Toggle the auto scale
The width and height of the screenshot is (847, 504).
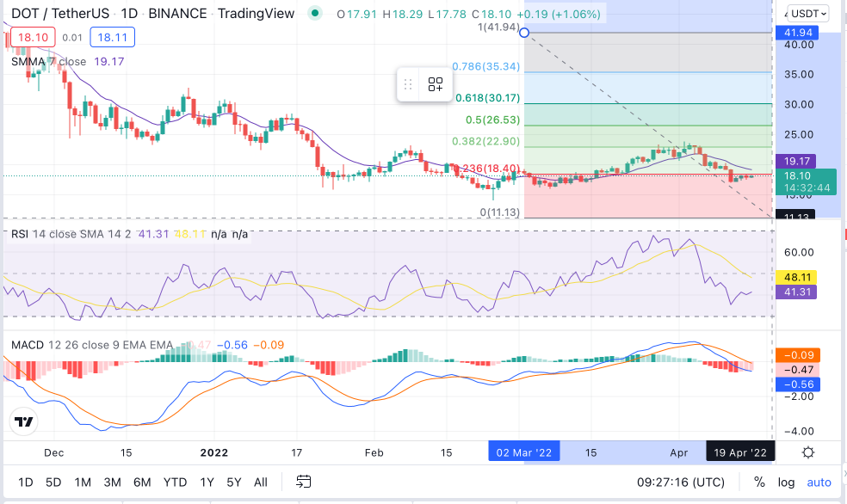point(819,482)
